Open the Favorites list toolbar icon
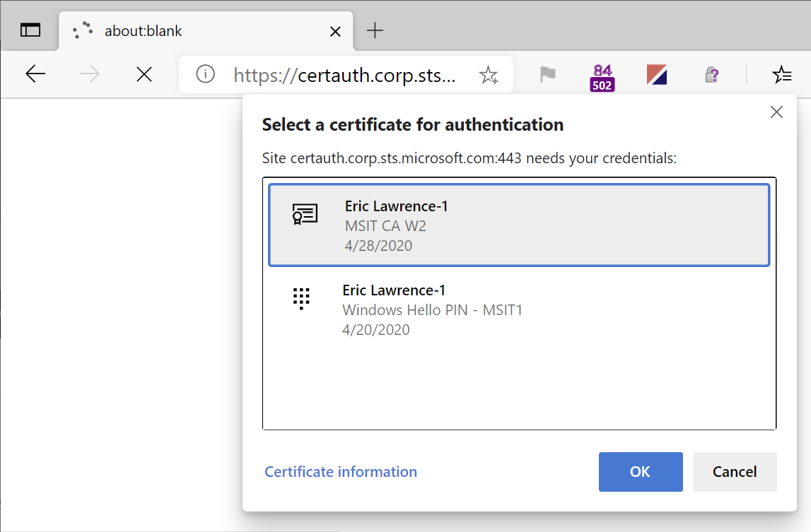811x532 pixels. click(781, 75)
